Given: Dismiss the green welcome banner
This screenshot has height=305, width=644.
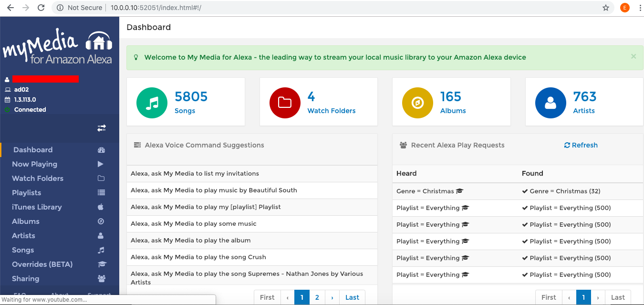Looking at the screenshot, I should coord(634,56).
